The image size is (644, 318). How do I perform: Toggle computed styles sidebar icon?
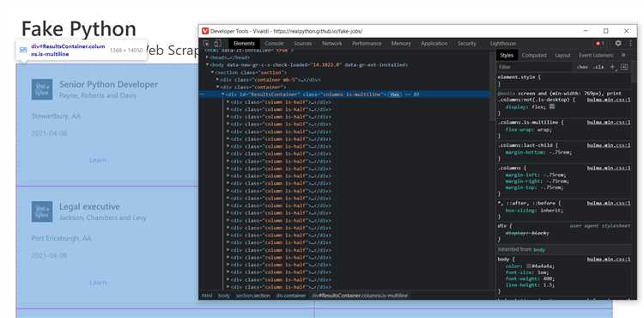624,66
